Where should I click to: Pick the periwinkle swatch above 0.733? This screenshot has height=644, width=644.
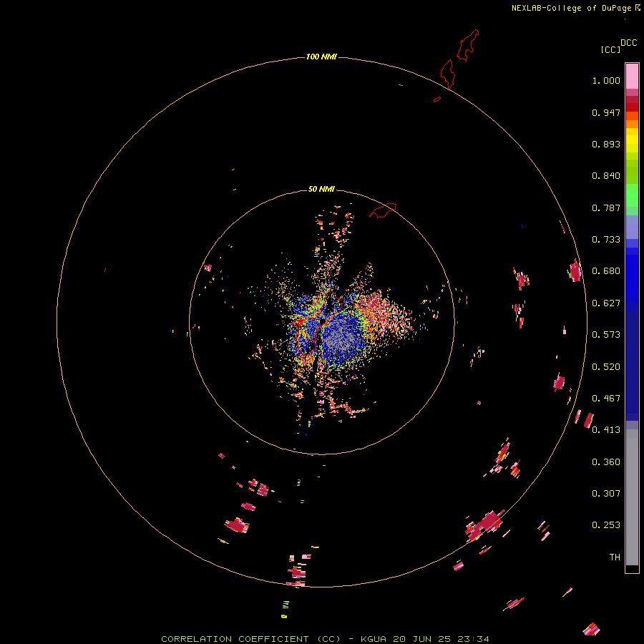tap(632, 227)
